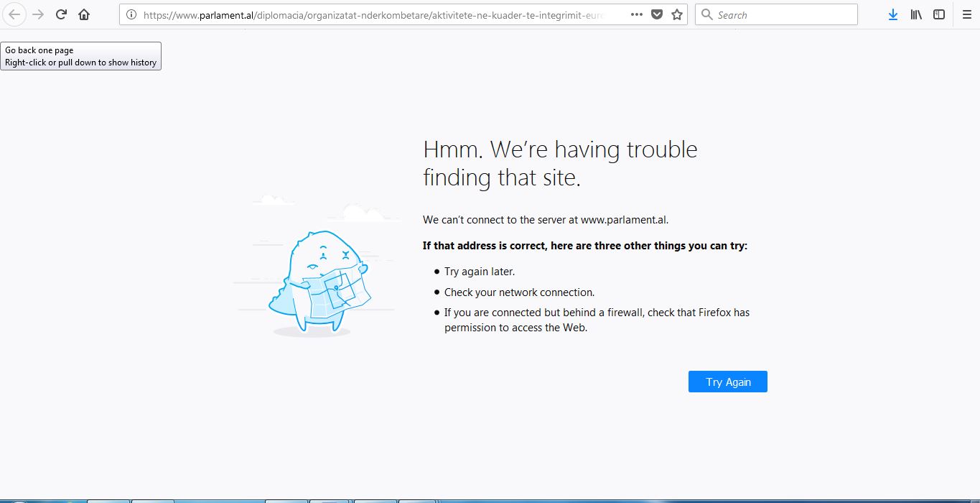Open the Firefox home page

pos(84,14)
